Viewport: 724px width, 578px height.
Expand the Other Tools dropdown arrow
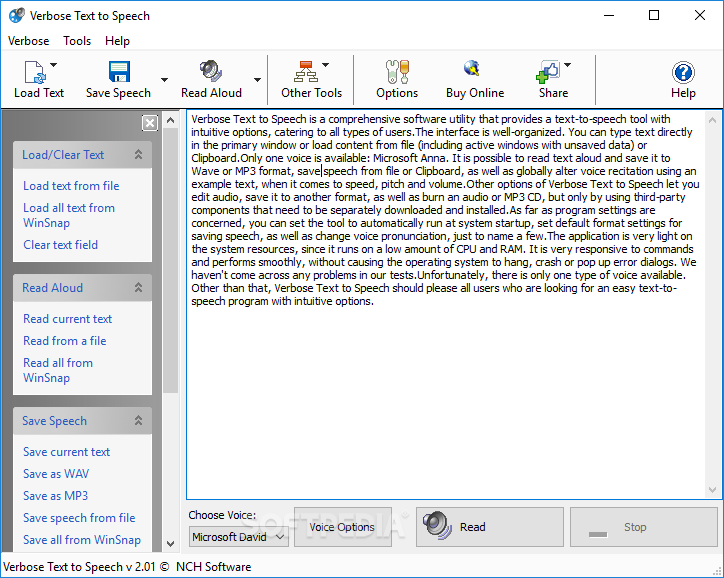pyautogui.click(x=326, y=65)
